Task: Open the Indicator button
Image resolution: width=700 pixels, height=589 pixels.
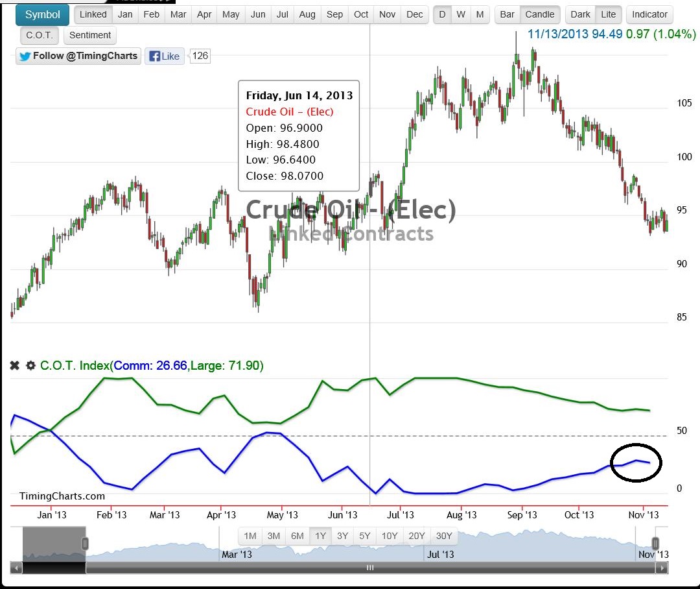Action: (x=649, y=14)
